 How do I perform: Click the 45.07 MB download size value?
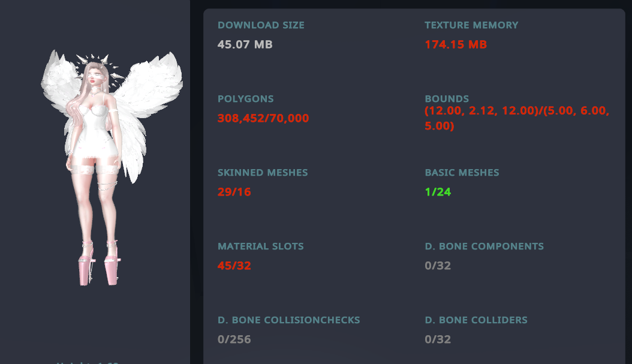pyautogui.click(x=245, y=44)
